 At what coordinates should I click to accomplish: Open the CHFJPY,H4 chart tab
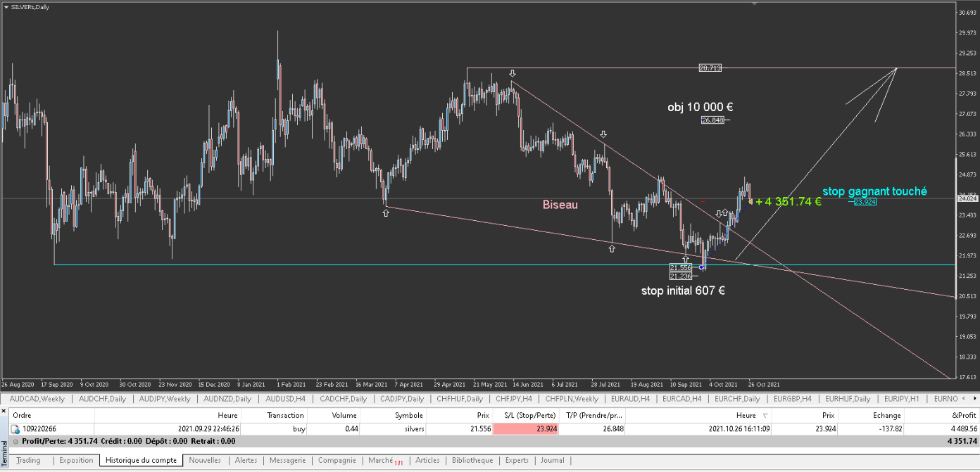[x=514, y=399]
